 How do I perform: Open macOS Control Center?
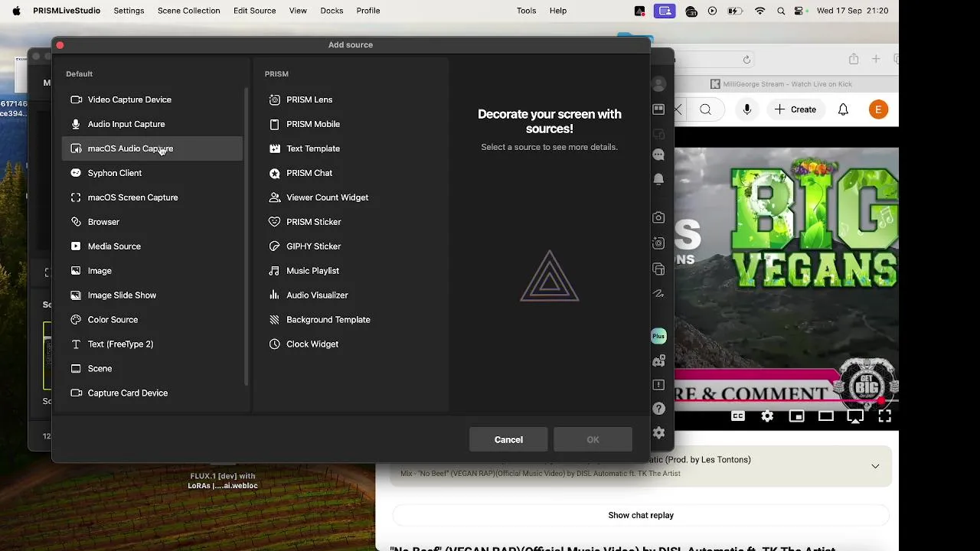(800, 11)
